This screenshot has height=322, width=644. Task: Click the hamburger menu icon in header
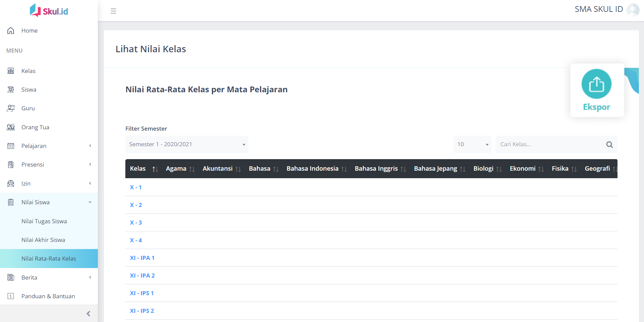click(113, 11)
